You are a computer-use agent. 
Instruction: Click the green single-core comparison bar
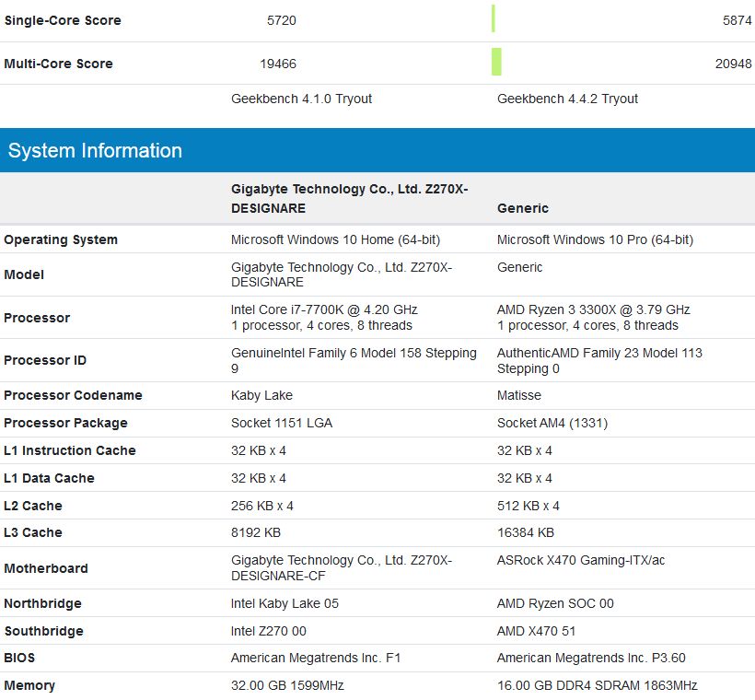click(494, 18)
